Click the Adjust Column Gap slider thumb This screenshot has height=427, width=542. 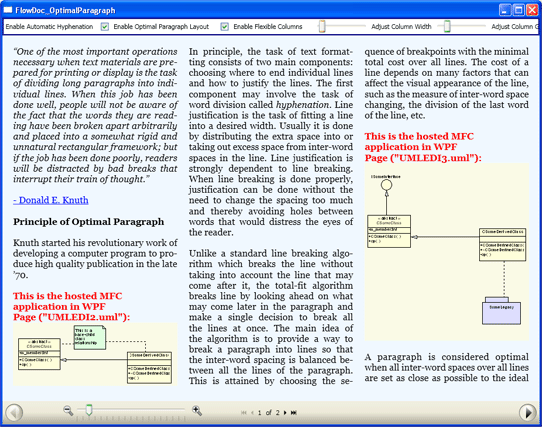447,26
